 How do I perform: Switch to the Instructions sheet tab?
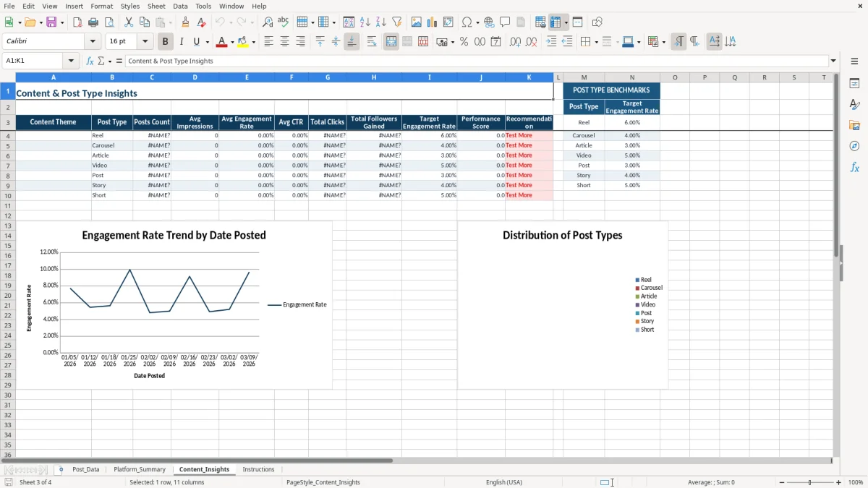258,469
